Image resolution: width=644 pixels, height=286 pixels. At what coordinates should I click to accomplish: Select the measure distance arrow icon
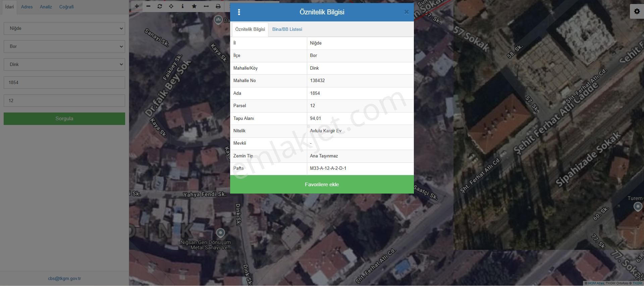tap(206, 6)
